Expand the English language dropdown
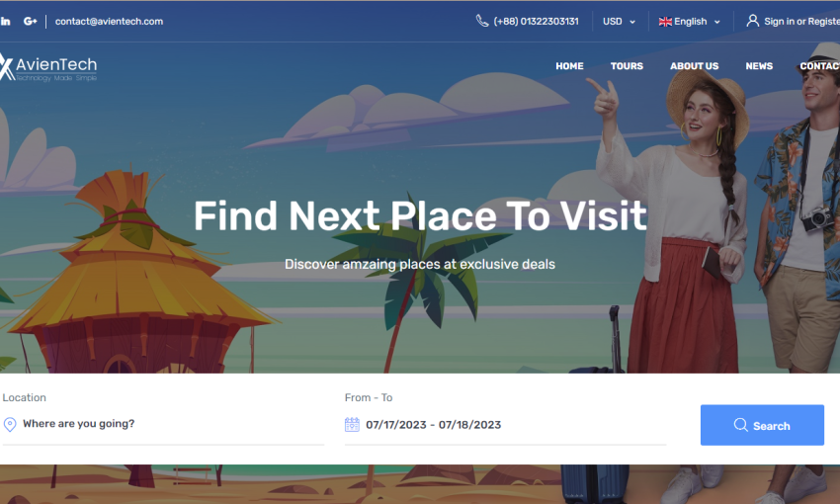The image size is (840, 504). (690, 22)
